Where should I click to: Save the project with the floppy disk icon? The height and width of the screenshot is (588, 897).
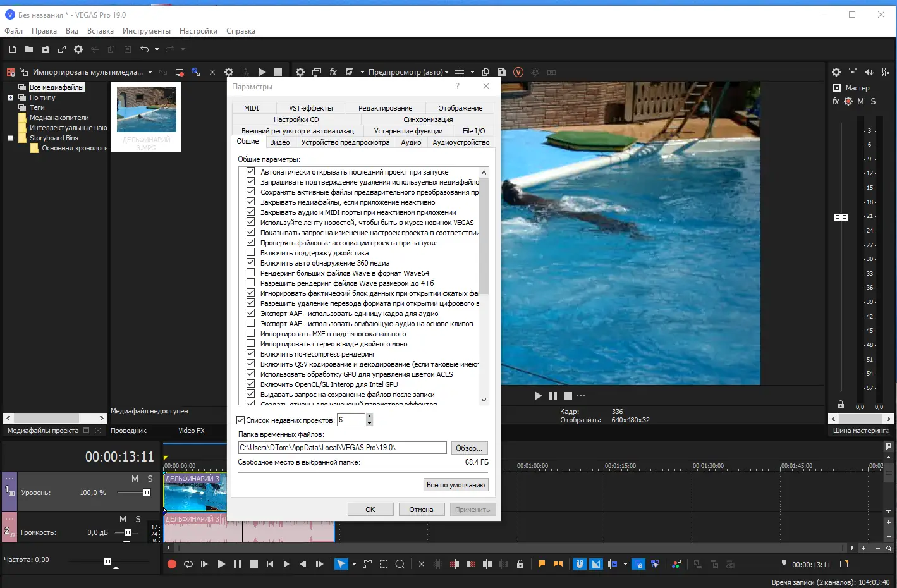click(x=45, y=49)
